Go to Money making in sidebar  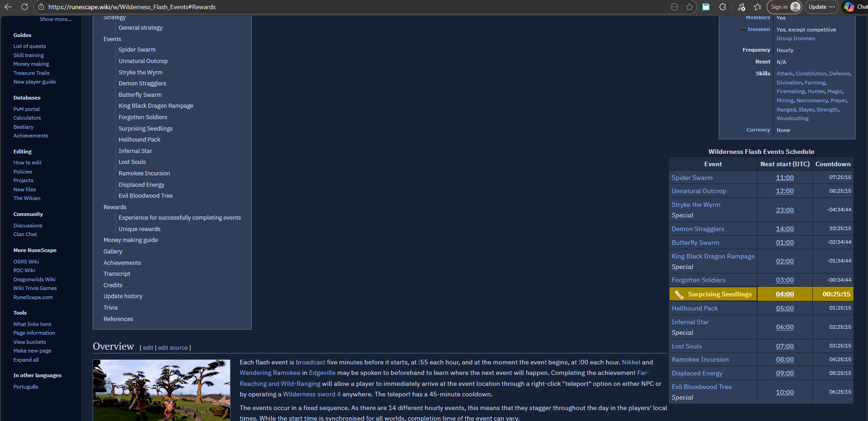tap(31, 64)
